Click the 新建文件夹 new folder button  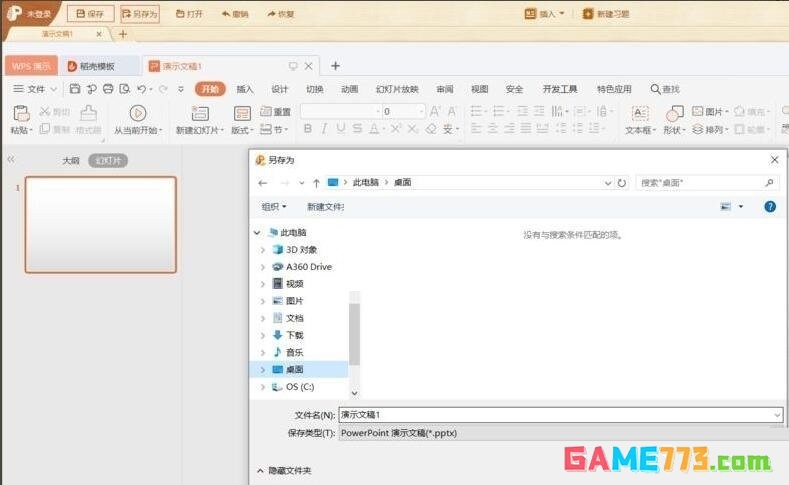(x=326, y=207)
